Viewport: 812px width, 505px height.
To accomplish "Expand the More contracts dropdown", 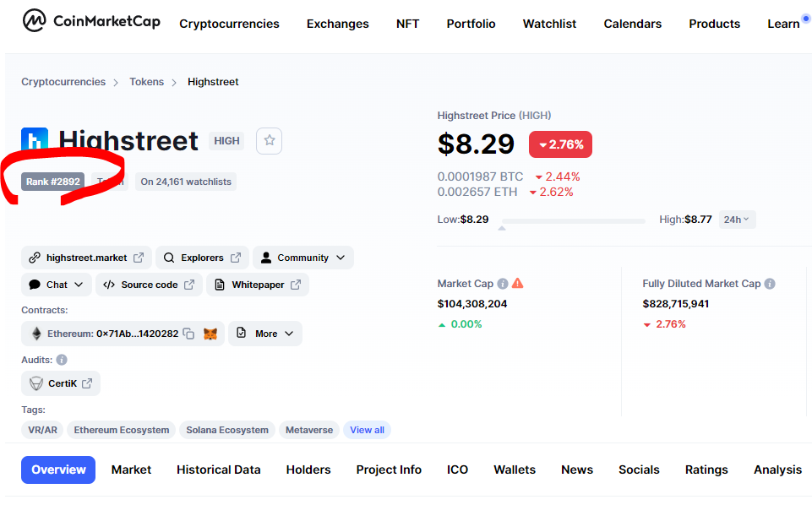I will 265,334.
